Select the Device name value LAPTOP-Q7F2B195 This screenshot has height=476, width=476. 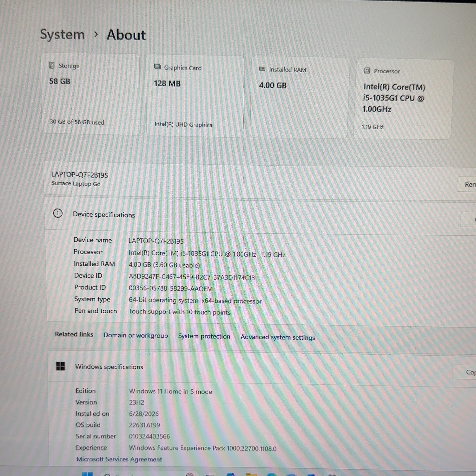[x=156, y=241]
